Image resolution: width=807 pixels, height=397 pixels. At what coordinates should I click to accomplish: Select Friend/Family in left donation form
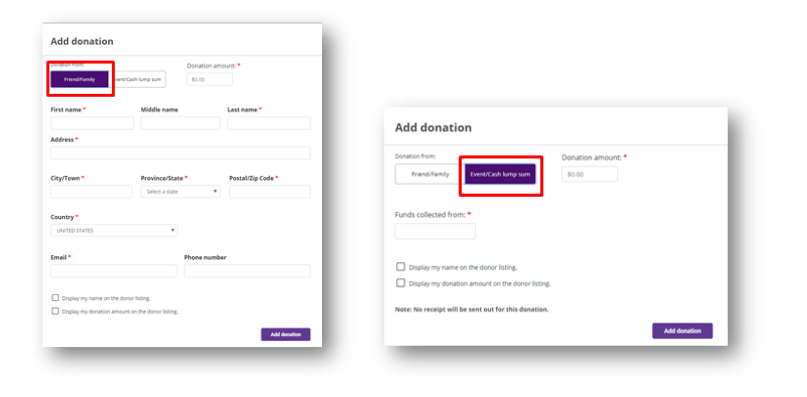pos(80,79)
